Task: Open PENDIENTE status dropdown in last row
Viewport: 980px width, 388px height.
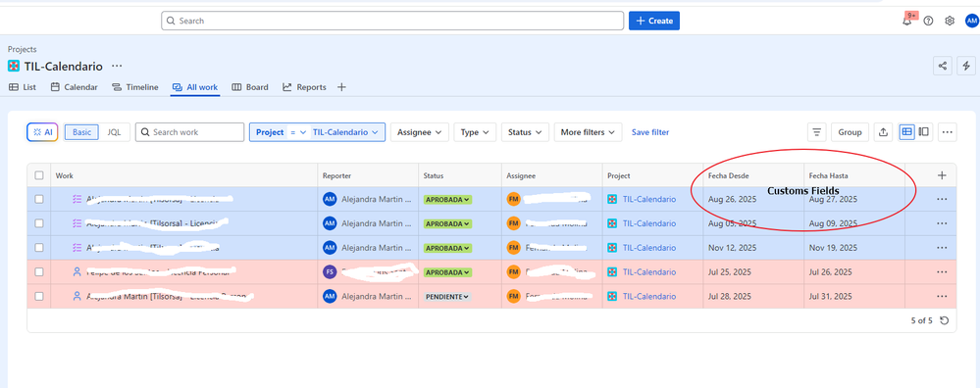Action: (x=447, y=297)
